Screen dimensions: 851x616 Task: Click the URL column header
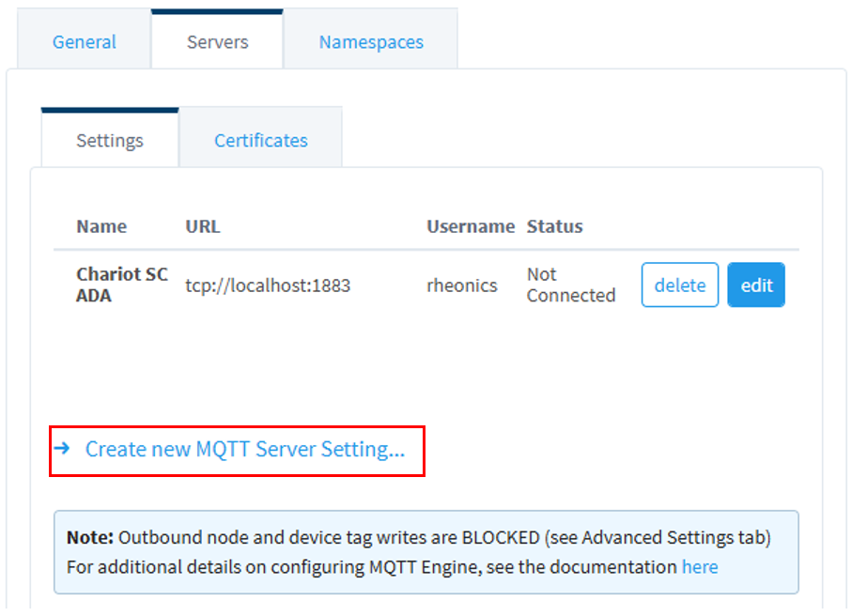tap(203, 225)
